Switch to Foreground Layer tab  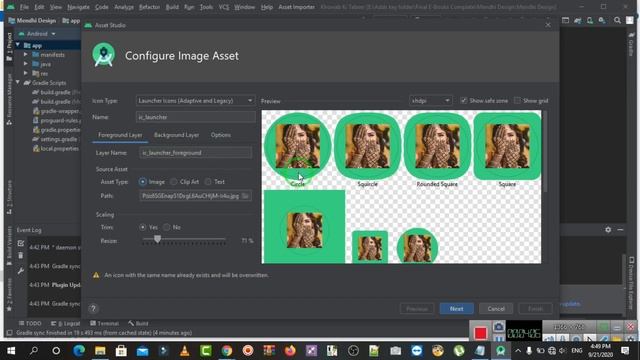120,135
